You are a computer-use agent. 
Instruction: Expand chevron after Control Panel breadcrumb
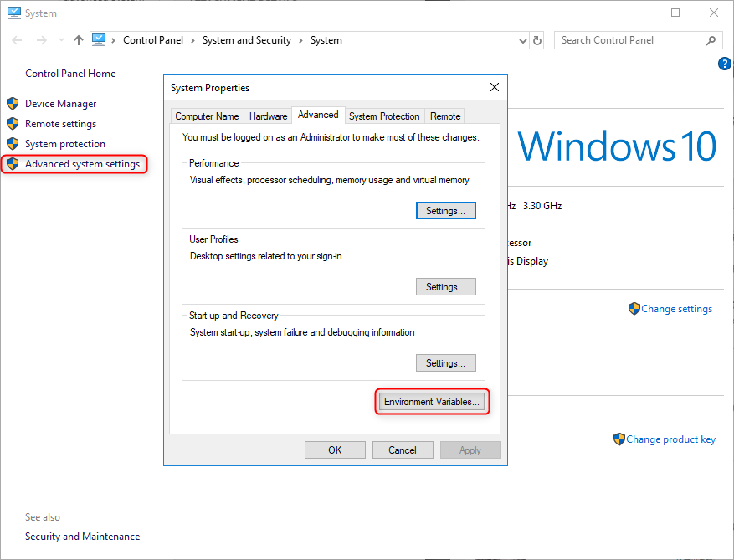click(192, 40)
